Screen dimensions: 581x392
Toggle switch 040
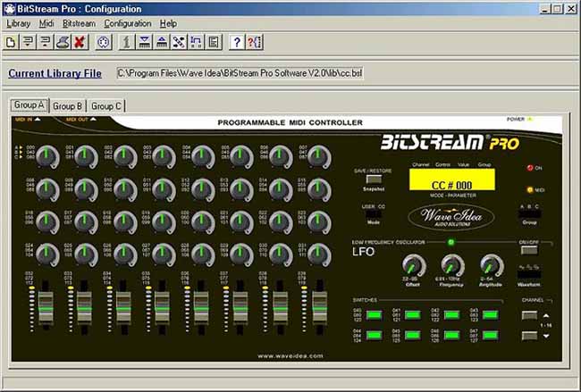click(x=374, y=315)
